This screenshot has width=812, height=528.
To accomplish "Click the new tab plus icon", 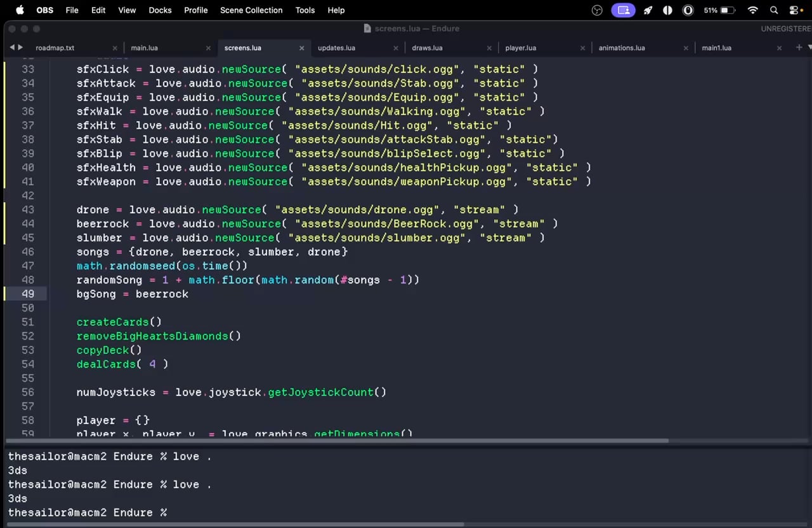I will coord(799,48).
